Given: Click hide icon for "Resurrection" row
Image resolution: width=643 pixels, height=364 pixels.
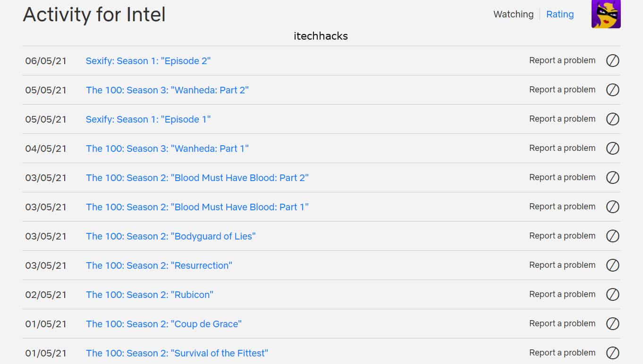Looking at the screenshot, I should (612, 265).
